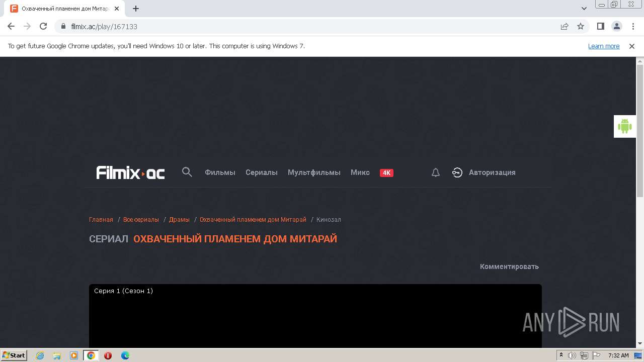Click the taskbar clock showing 7:32 AM
The image size is (644, 362).
pos(618,355)
